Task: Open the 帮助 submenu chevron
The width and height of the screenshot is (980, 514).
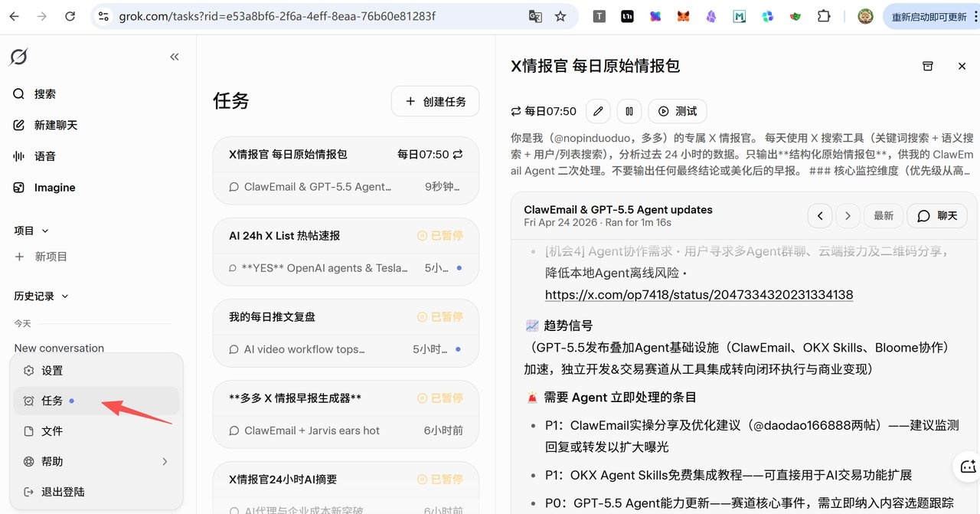Action: [164, 461]
